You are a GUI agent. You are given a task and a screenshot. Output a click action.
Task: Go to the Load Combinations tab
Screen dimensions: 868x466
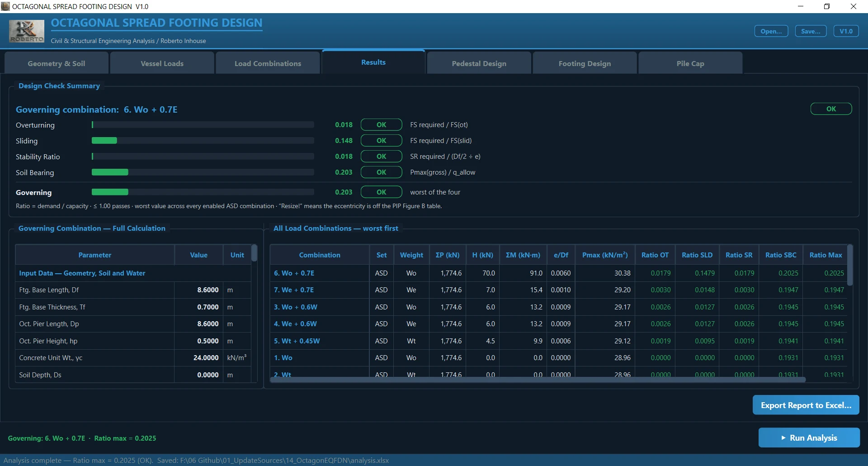(268, 63)
